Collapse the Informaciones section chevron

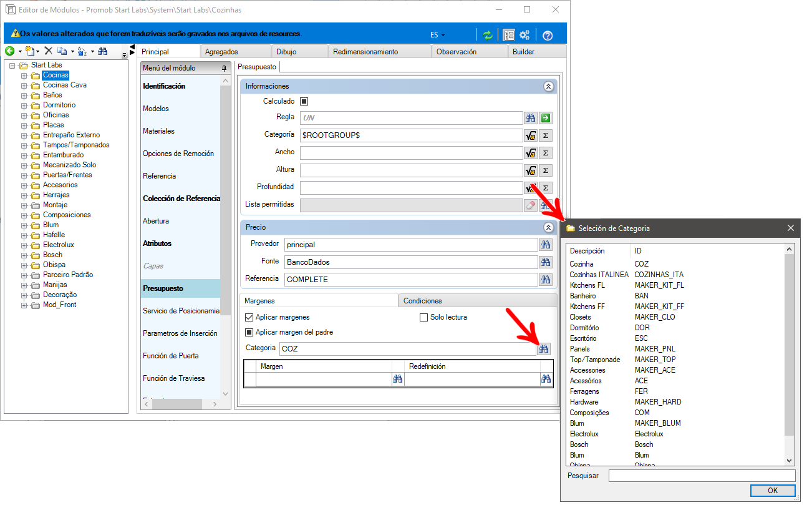[548, 87]
